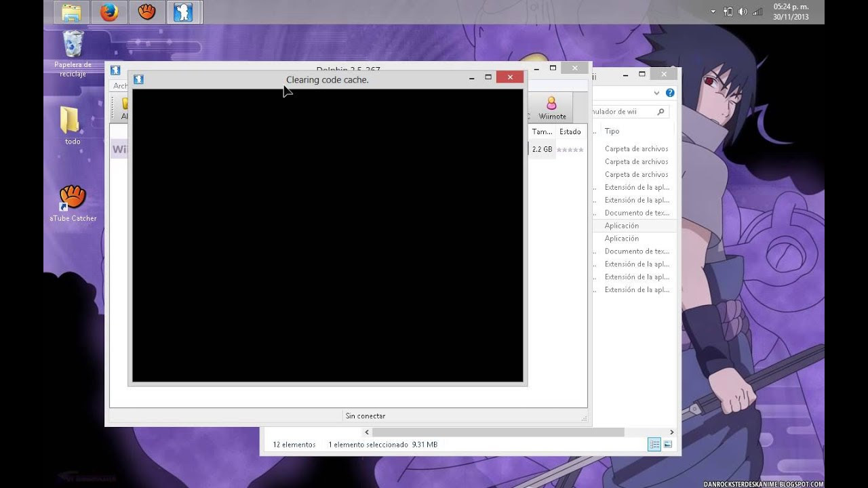Open aTube Catcher in the taskbar
The image size is (868, 488).
pos(146,12)
